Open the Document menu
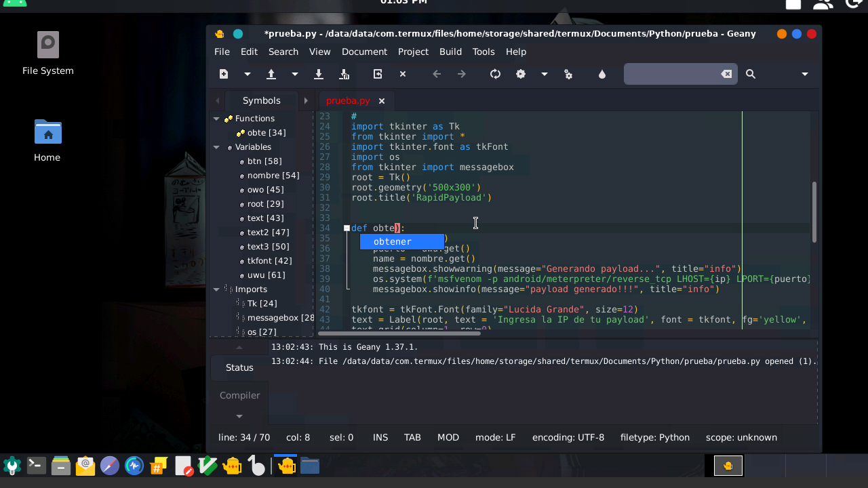This screenshot has width=868, height=488. pos(364,52)
